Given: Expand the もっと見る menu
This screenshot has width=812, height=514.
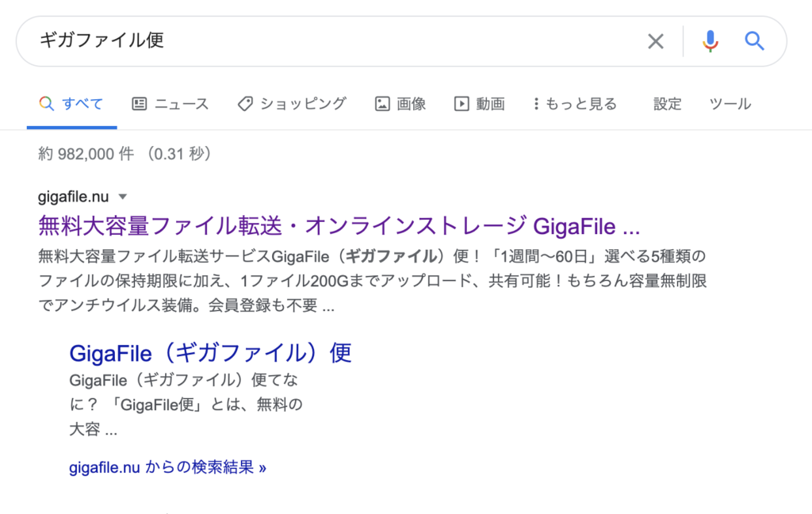Looking at the screenshot, I should 575,104.
